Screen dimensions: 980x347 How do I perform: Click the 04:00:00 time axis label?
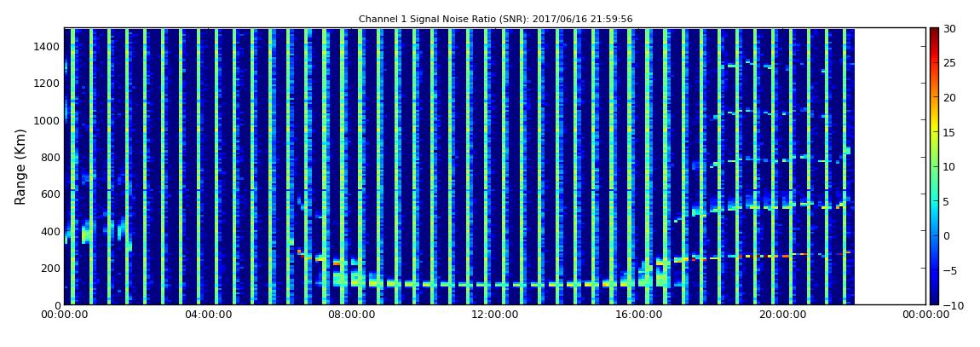pyautogui.click(x=207, y=315)
